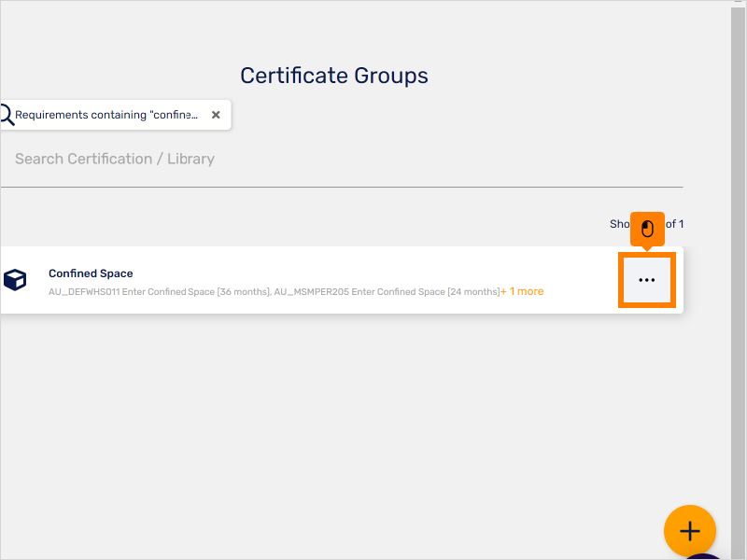Create a new certificate group with the plus button

point(689,530)
